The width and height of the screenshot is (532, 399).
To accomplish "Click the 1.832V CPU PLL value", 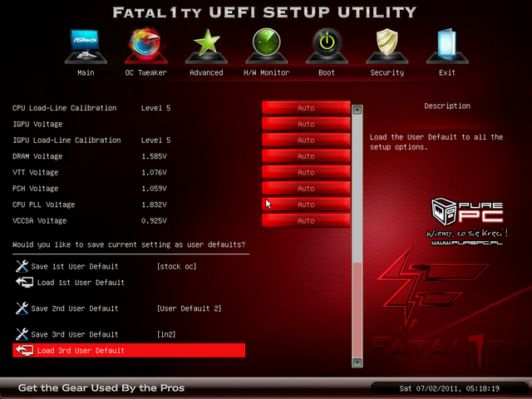I will click(154, 204).
